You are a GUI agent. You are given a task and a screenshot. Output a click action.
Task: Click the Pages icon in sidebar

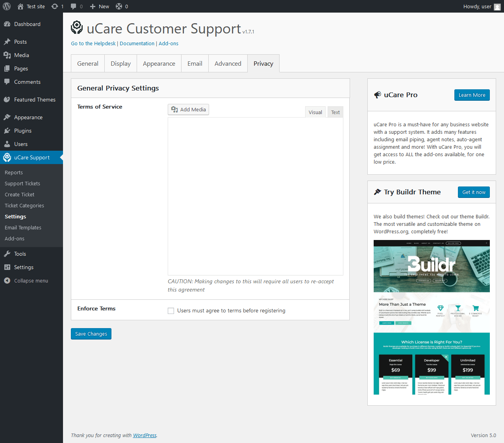click(x=7, y=68)
